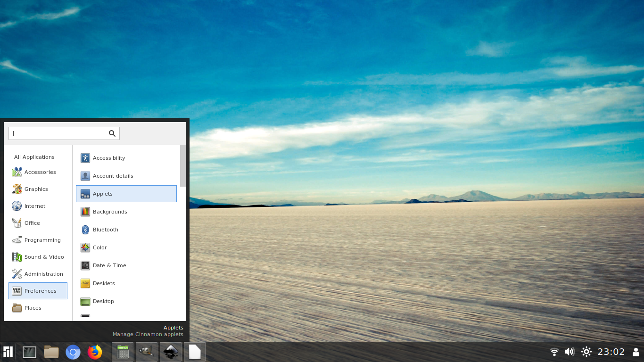644x362 pixels.
Task: Switch to the GIMP window in panel
Action: (147, 352)
